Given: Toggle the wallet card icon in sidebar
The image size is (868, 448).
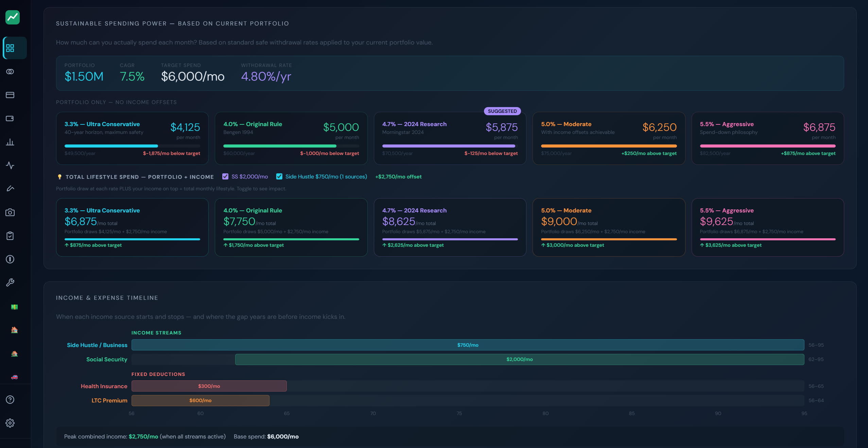Looking at the screenshot, I should click(x=10, y=119).
